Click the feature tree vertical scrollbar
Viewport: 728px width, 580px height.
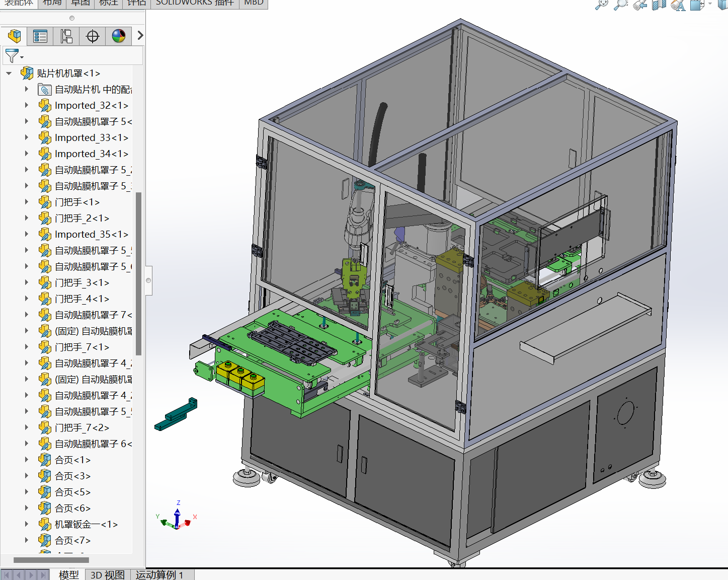pyautogui.click(x=138, y=273)
